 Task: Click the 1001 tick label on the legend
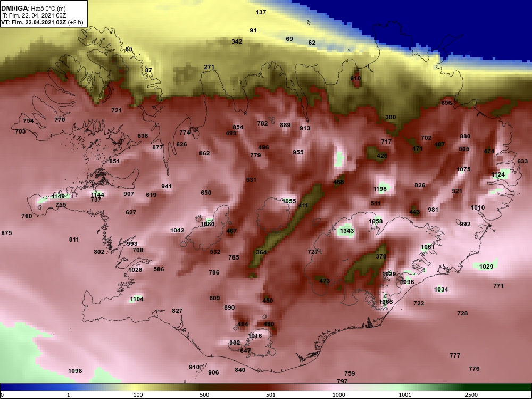405,395
